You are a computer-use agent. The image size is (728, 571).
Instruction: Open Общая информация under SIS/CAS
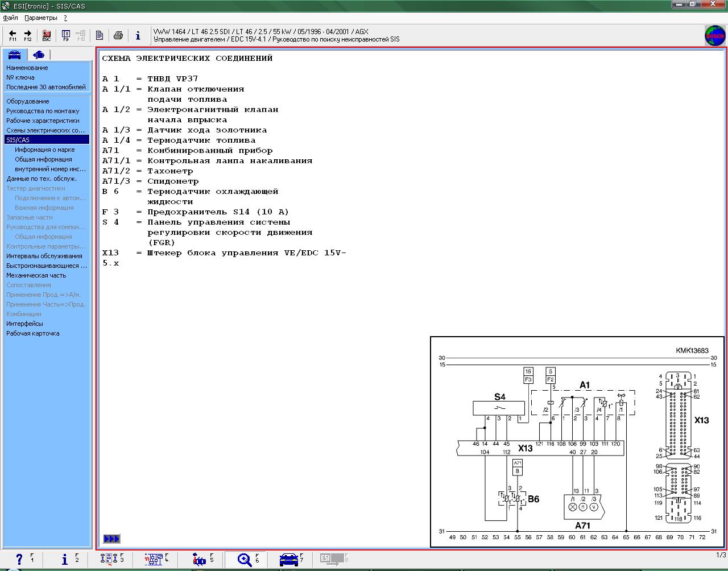[x=43, y=159]
